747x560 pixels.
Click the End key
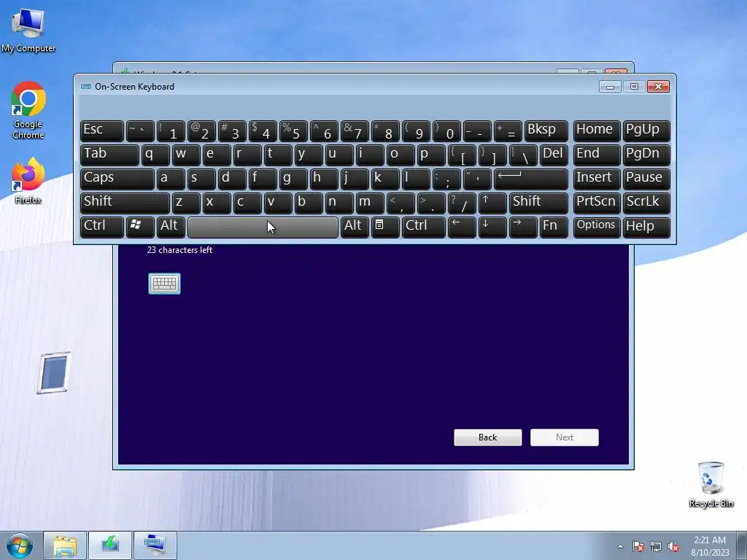coord(597,155)
